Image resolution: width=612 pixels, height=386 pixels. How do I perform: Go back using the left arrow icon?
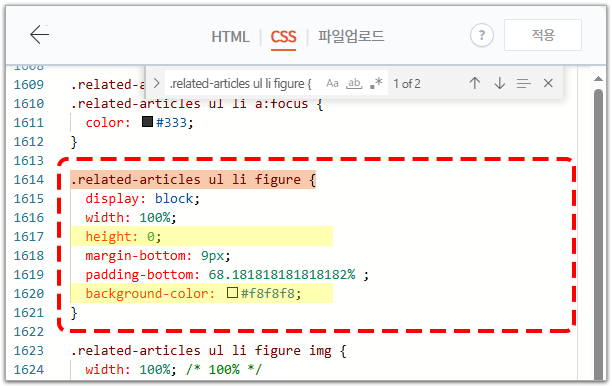(x=39, y=35)
